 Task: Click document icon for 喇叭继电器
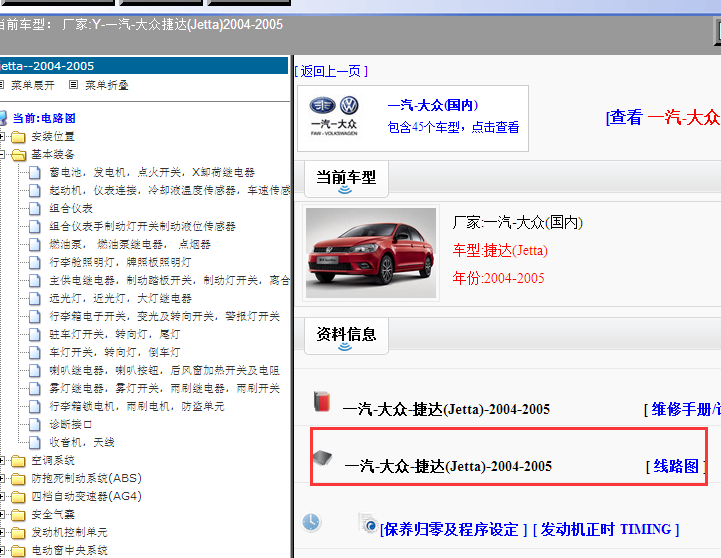point(35,370)
